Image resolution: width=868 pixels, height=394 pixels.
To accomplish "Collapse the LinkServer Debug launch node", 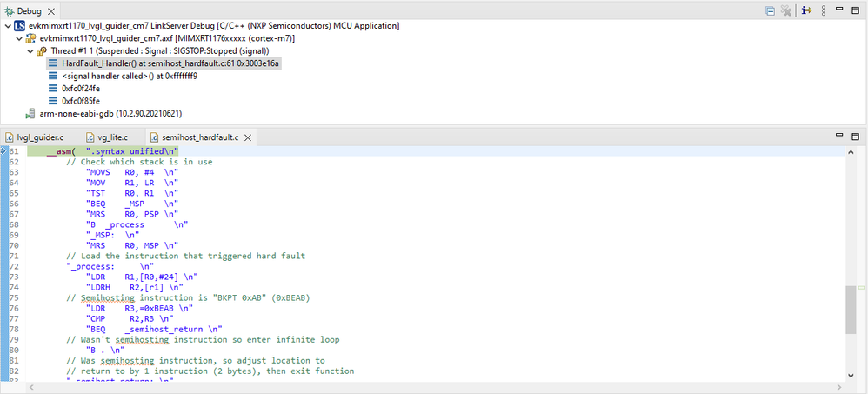I will tap(7, 26).
